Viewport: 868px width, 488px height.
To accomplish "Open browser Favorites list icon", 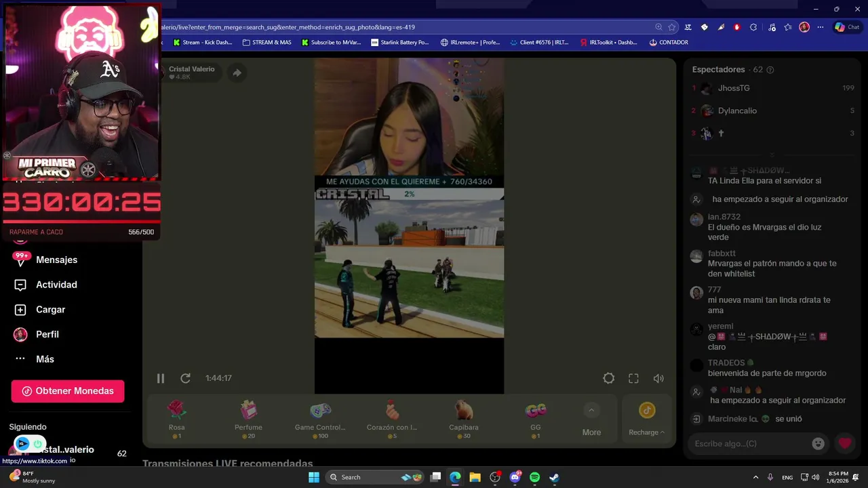I will point(787,27).
